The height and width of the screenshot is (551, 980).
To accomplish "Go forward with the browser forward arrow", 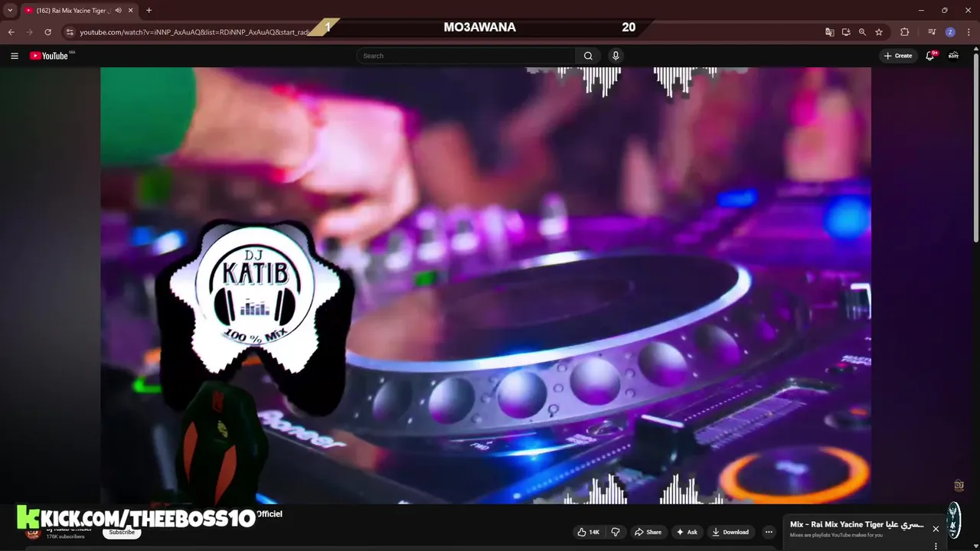I will coord(30,32).
